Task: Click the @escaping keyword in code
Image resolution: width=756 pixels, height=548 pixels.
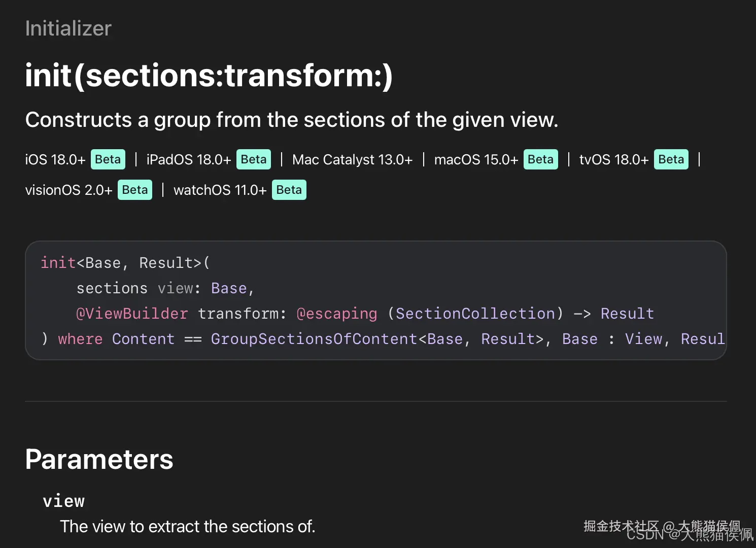Action: (337, 314)
